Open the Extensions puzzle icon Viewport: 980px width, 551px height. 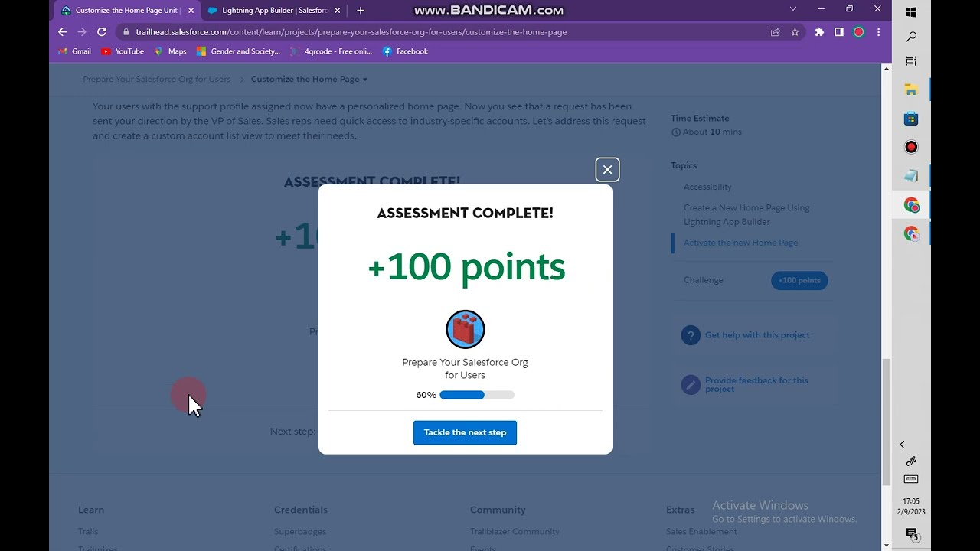tap(819, 32)
